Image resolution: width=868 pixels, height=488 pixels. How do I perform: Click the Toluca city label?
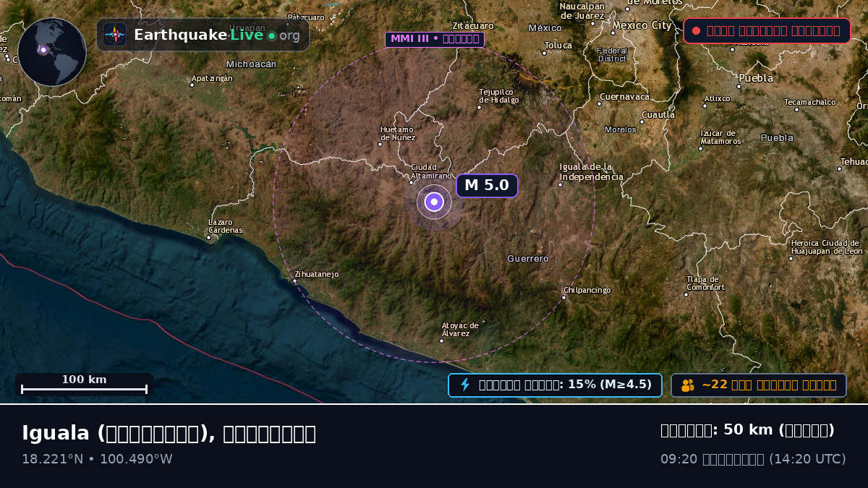558,46
